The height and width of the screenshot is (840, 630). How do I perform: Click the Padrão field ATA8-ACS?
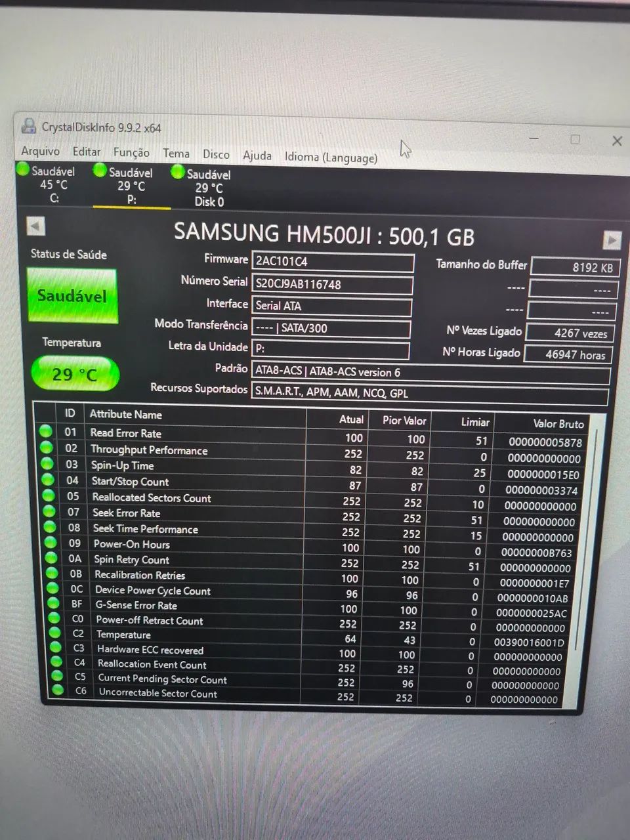point(430,373)
